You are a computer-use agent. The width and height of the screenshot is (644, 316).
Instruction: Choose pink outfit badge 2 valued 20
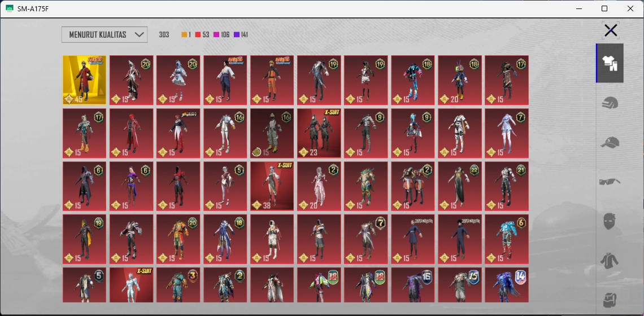click(319, 186)
